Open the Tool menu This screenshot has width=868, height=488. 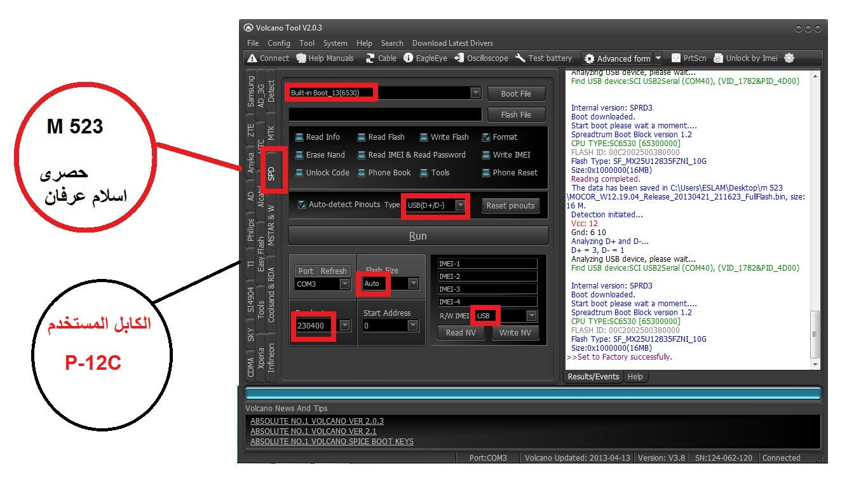coord(307,43)
